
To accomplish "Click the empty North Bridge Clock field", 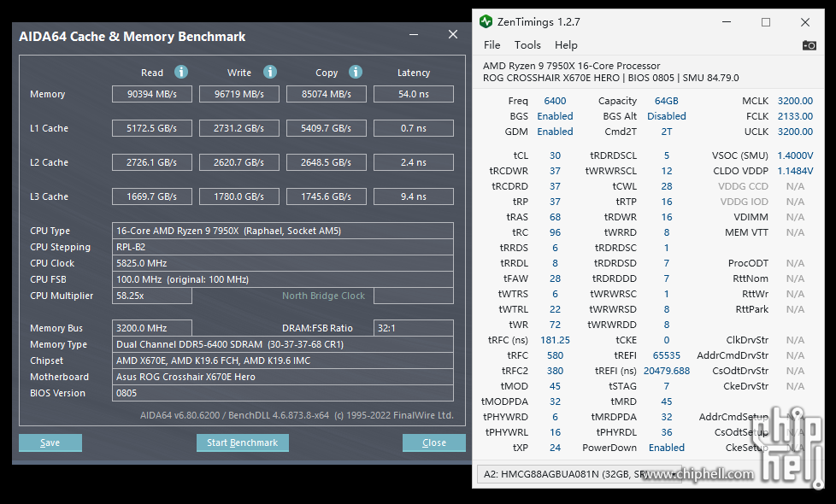I will (414, 296).
